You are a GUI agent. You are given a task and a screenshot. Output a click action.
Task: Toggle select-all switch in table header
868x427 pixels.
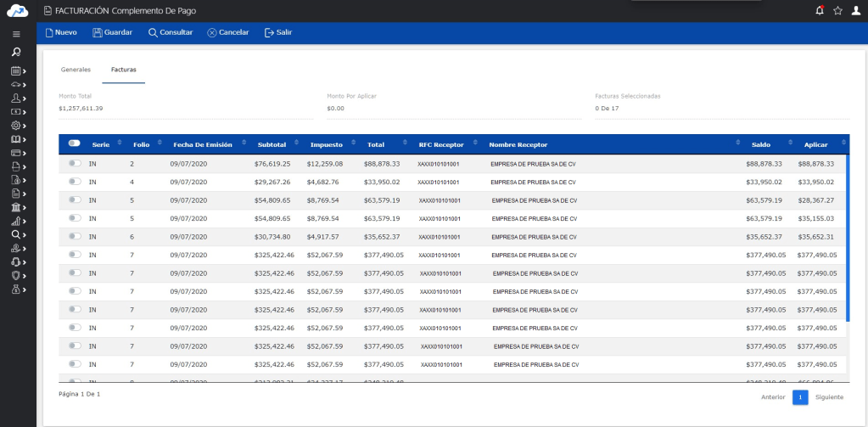pyautogui.click(x=74, y=144)
